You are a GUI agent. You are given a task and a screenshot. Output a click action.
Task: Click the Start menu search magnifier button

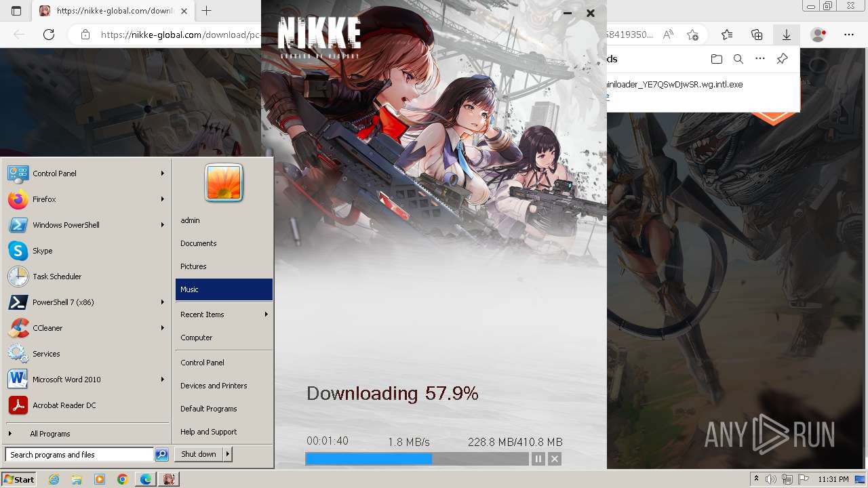point(161,455)
